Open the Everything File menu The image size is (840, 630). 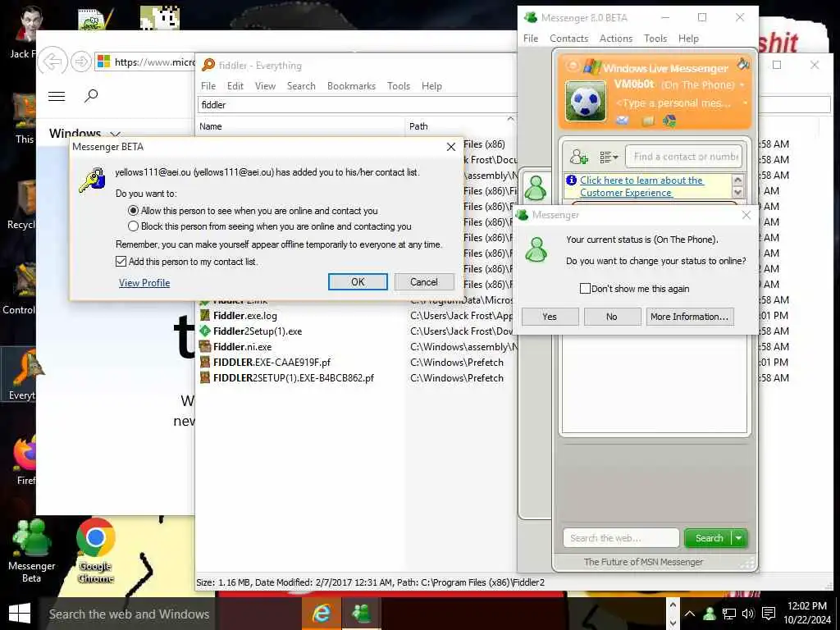pyautogui.click(x=208, y=85)
